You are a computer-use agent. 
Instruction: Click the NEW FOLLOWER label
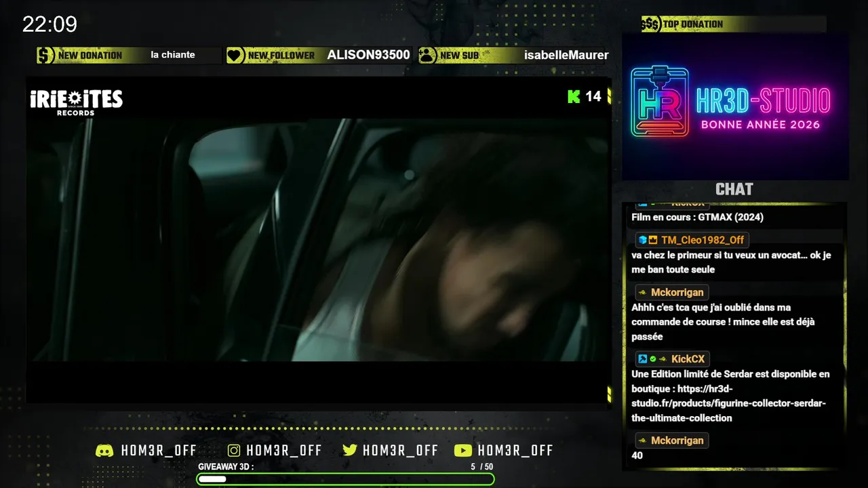281,56
